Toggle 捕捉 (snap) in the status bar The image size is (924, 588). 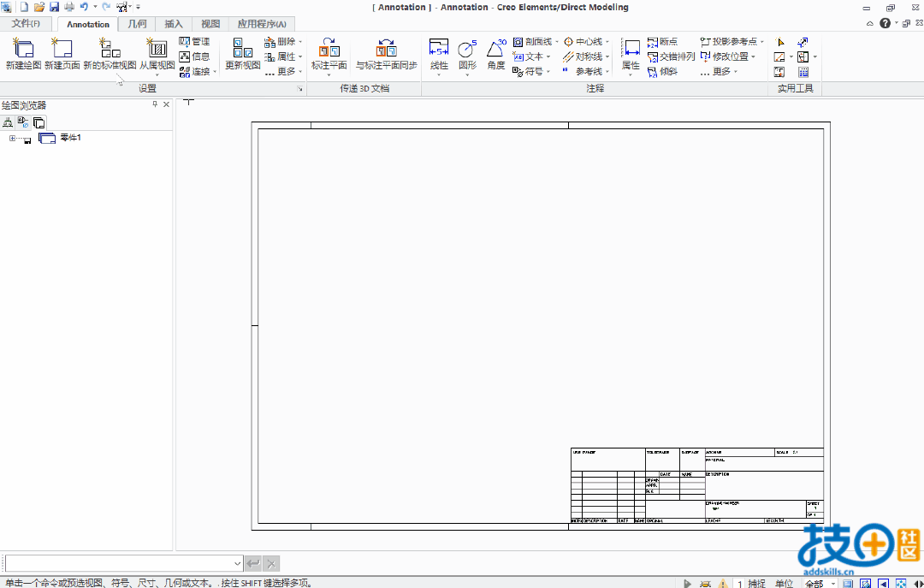coord(756,583)
